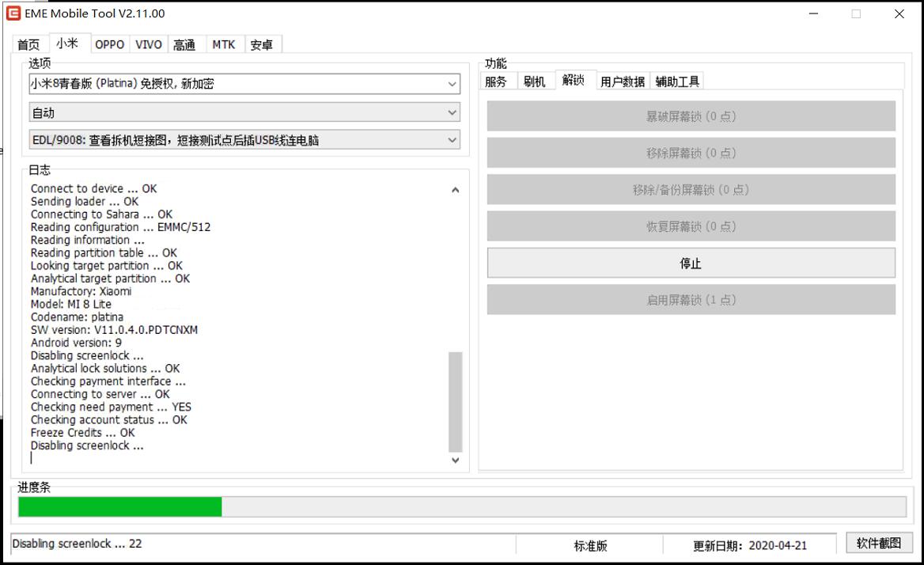Select the MTK tab
Image resolution: width=924 pixels, height=565 pixels.
224,45
